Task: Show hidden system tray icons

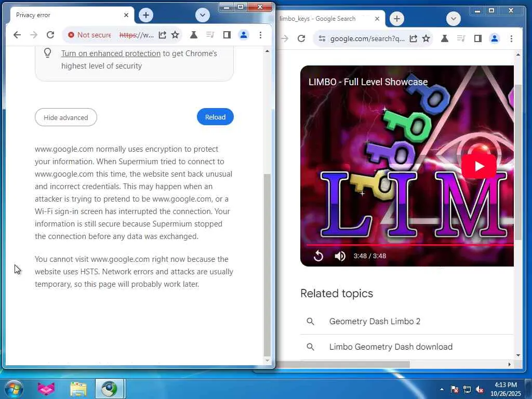Action: click(x=442, y=389)
